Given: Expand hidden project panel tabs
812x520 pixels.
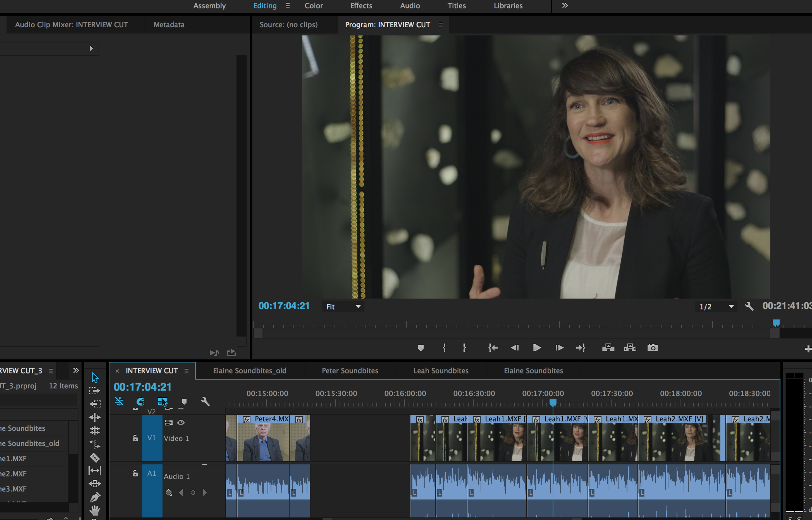Looking at the screenshot, I should (76, 371).
